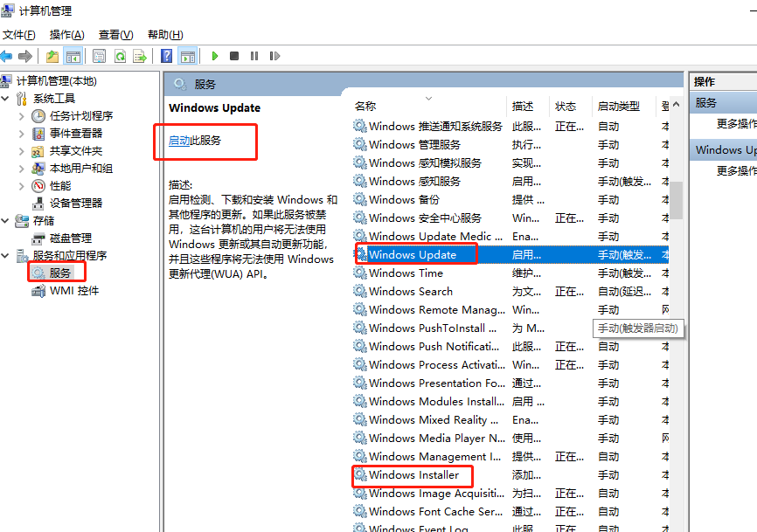Collapse the 服务和应用程序 tree node

tap(7, 256)
